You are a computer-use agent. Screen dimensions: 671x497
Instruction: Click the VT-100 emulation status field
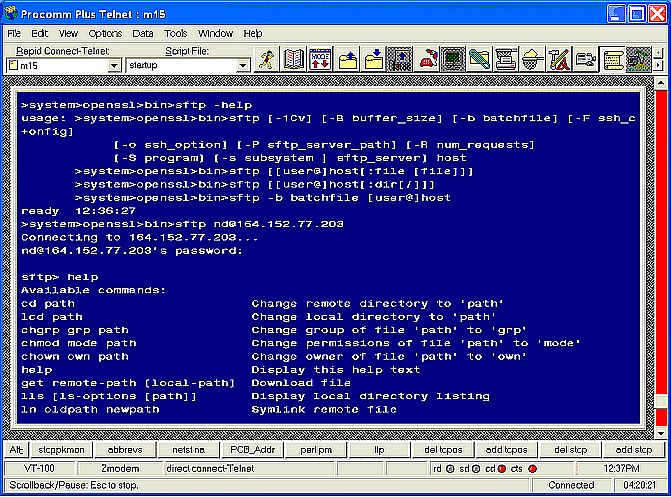[39, 469]
